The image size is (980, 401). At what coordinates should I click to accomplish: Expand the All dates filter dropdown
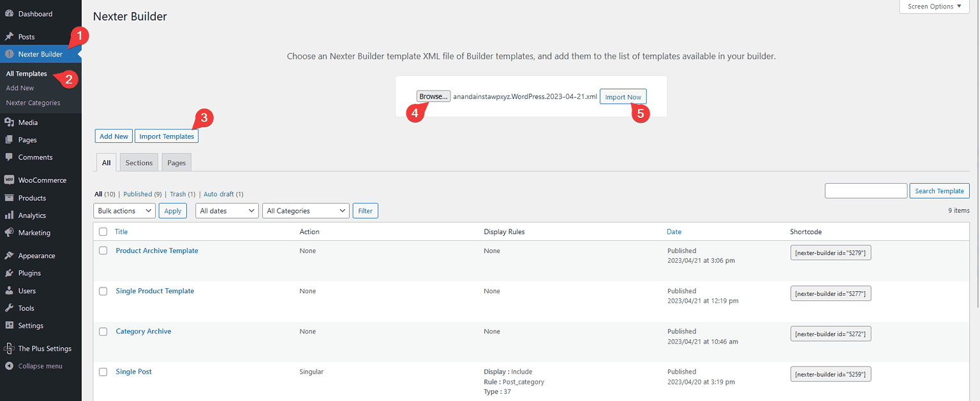[226, 210]
